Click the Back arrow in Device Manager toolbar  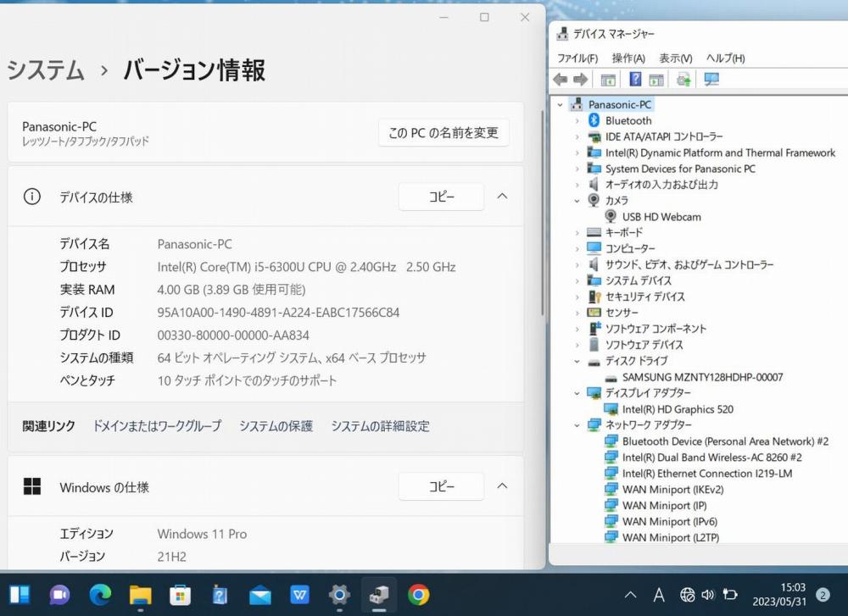pyautogui.click(x=561, y=80)
